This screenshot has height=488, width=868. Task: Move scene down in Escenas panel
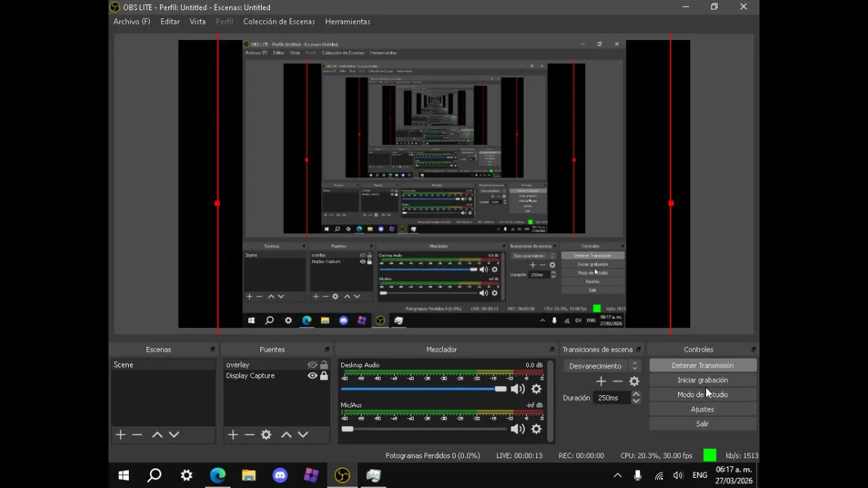pos(174,434)
